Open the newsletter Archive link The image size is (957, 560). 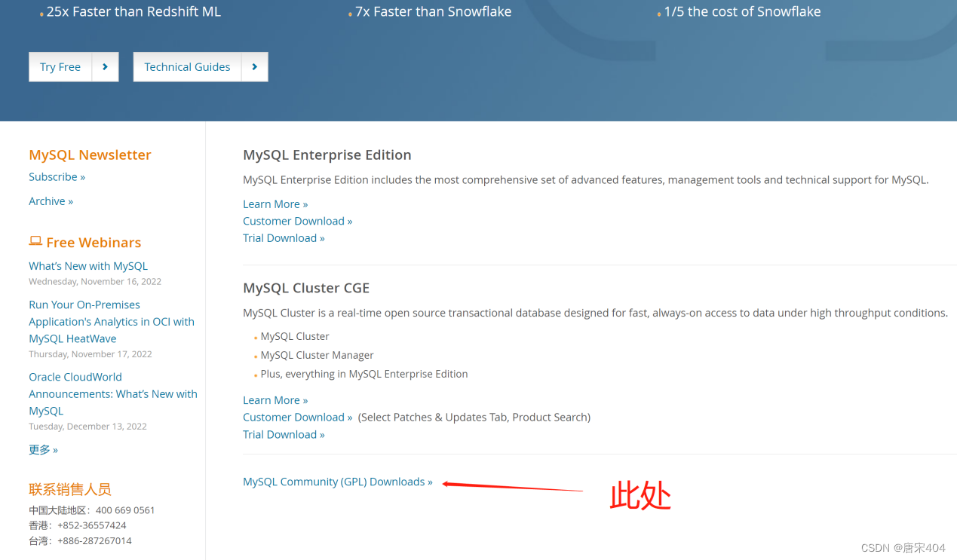click(x=51, y=201)
